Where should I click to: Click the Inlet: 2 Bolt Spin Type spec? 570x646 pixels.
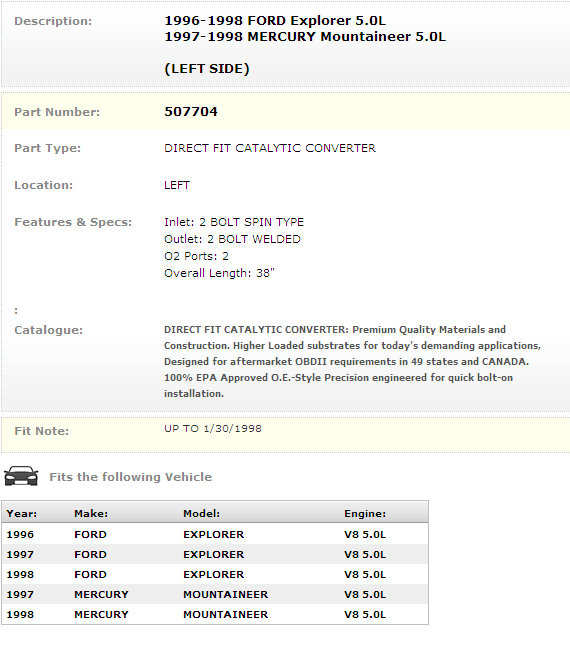(234, 222)
